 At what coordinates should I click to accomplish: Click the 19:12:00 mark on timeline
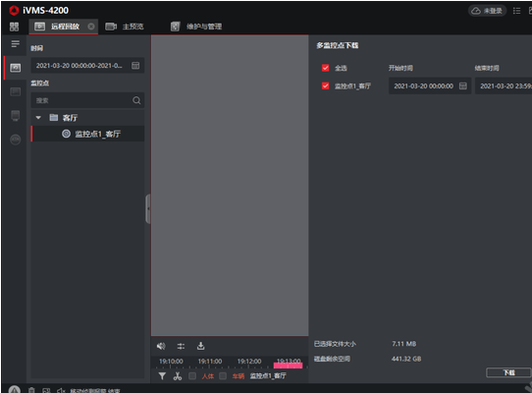249,362
